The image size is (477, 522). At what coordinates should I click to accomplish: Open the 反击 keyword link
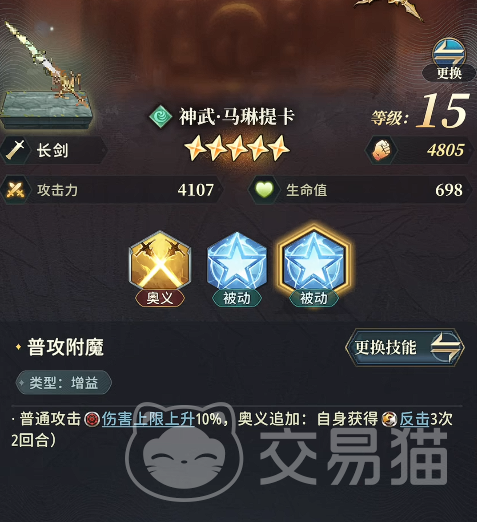click(414, 419)
